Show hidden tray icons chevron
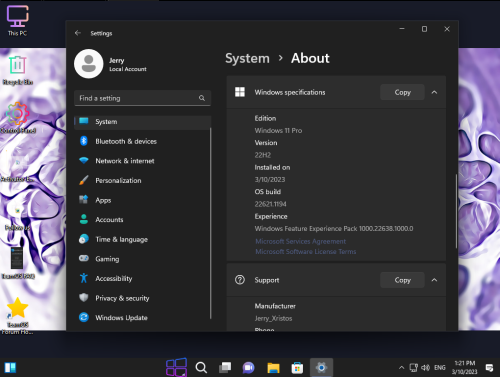500x377 pixels. [x=402, y=368]
